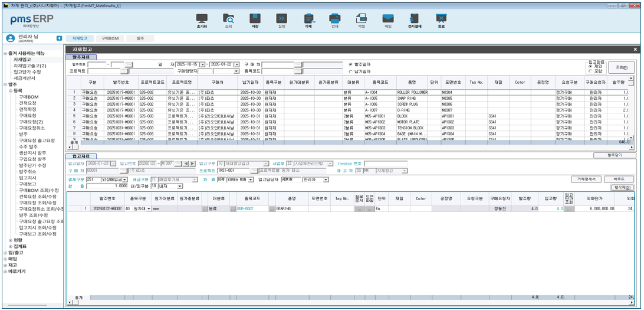The width and height of the screenshot is (644, 310).
Task: Switch to the 구매BOM tab
Action: 110,38
